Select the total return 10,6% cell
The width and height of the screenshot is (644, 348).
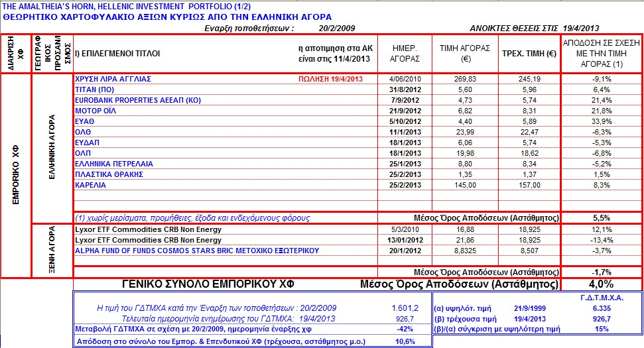tap(405, 341)
